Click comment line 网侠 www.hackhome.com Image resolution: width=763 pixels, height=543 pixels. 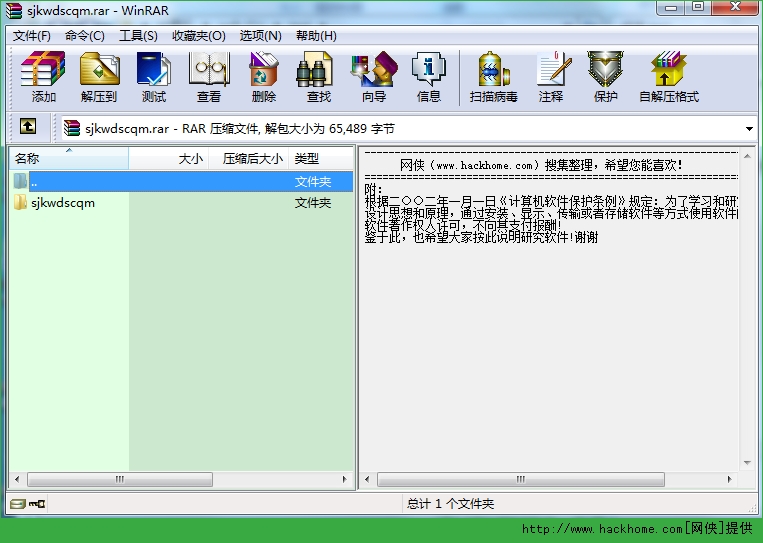541,165
